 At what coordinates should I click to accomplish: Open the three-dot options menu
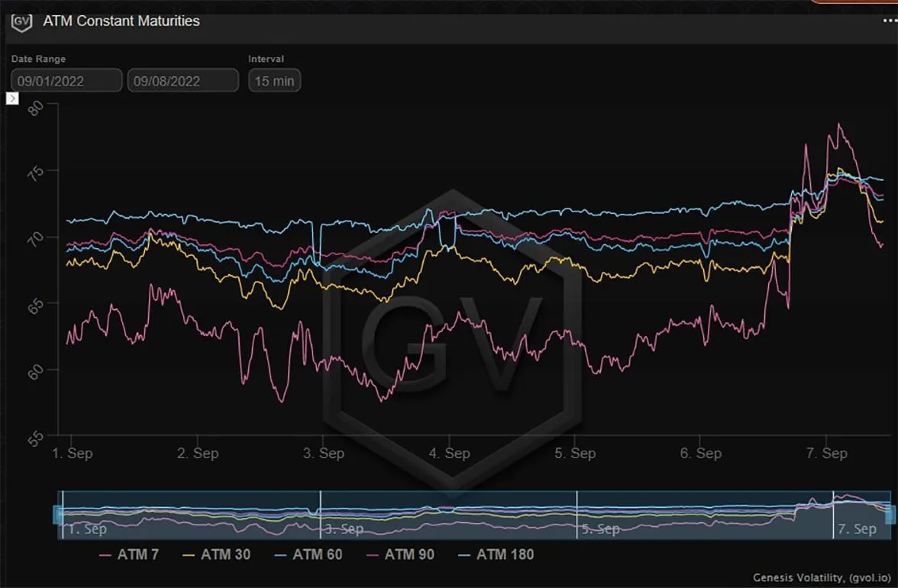[x=890, y=21]
